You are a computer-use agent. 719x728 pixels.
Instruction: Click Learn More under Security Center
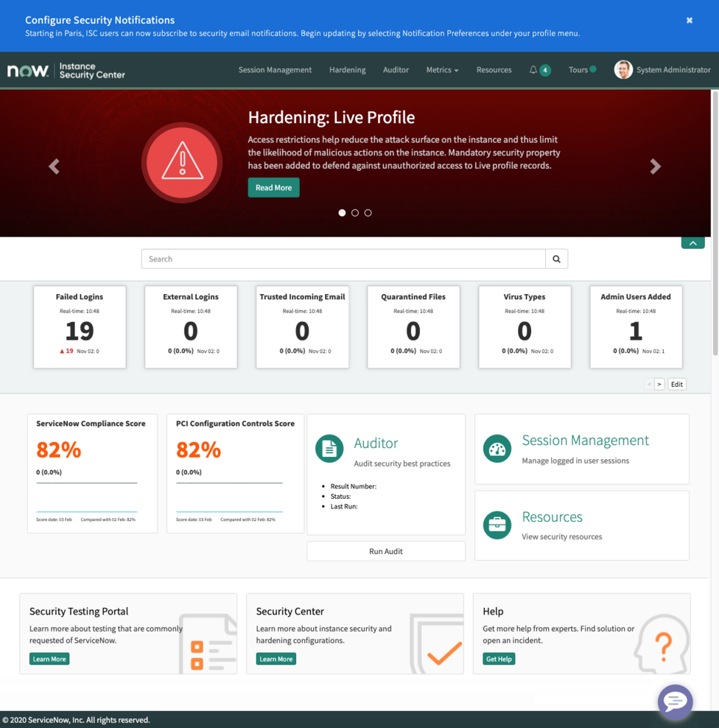coord(276,659)
